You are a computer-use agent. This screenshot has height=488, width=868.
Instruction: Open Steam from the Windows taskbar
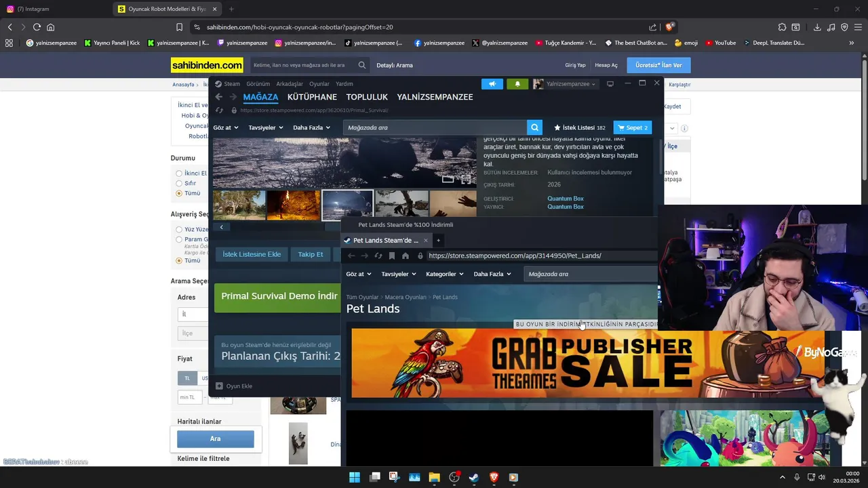474,477
